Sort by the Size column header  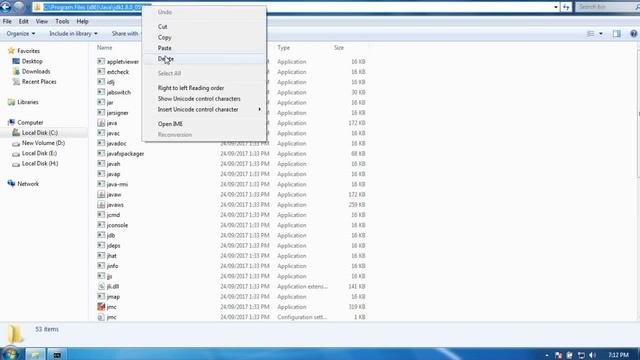(x=339, y=48)
